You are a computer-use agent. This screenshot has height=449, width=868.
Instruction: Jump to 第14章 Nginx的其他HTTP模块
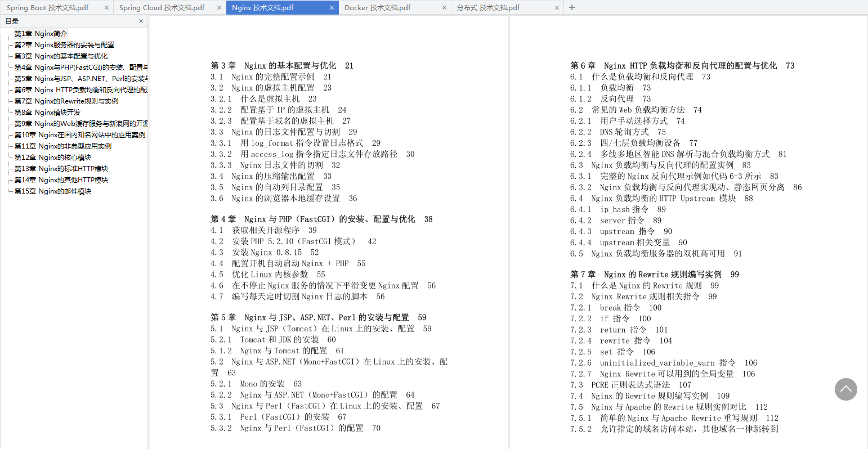click(61, 180)
